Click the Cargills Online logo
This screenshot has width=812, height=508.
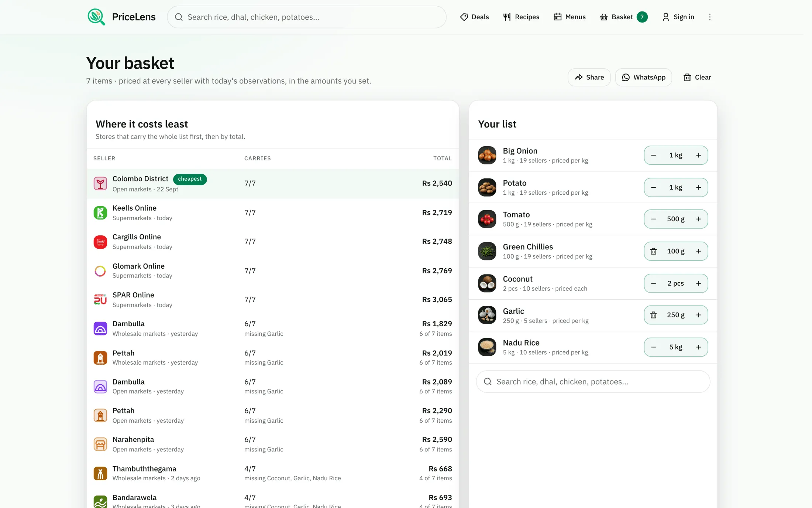tap(100, 242)
